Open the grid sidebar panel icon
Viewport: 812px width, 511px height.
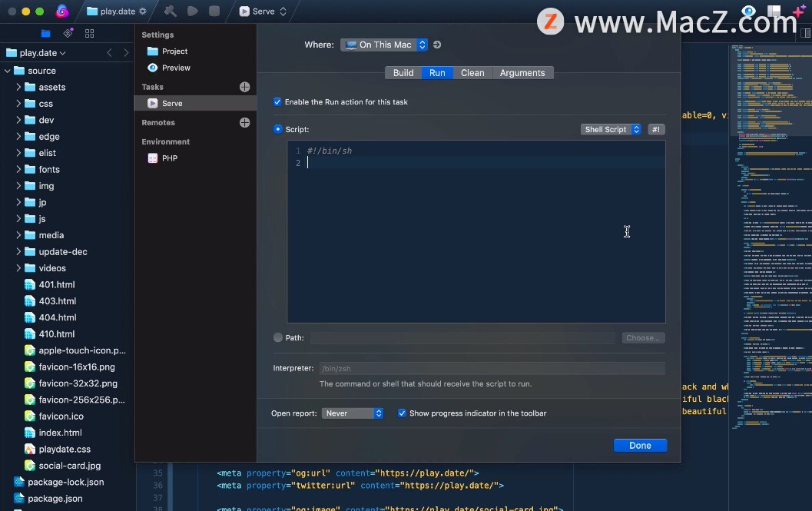pyautogui.click(x=90, y=34)
